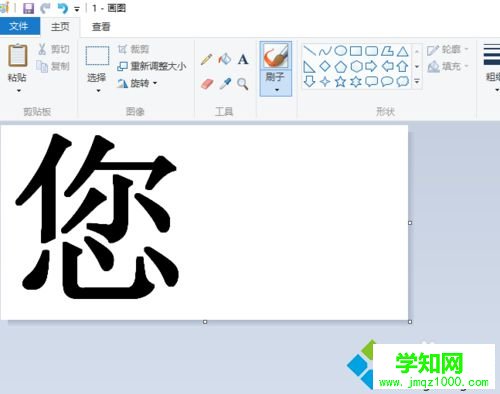
Task: Click the blue Undo arrow
Action: click(62, 8)
